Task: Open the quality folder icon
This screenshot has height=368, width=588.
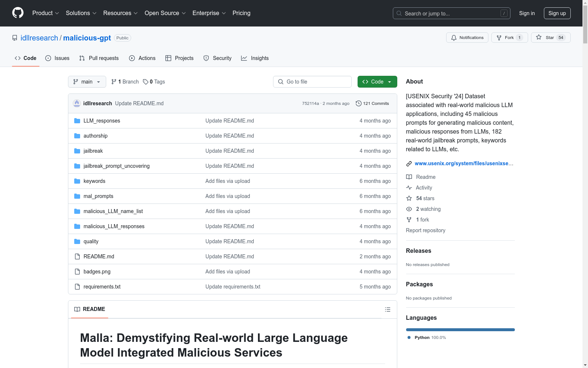Action: tap(77, 241)
